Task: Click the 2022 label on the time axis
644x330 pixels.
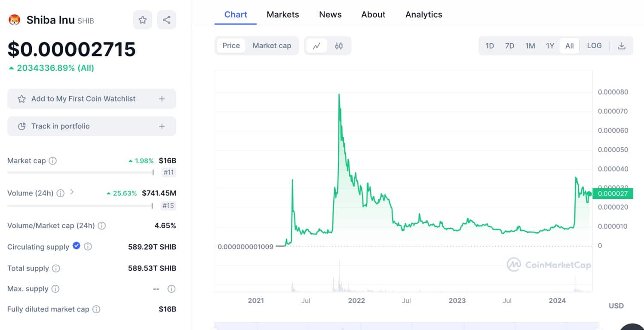Action: [x=356, y=300]
